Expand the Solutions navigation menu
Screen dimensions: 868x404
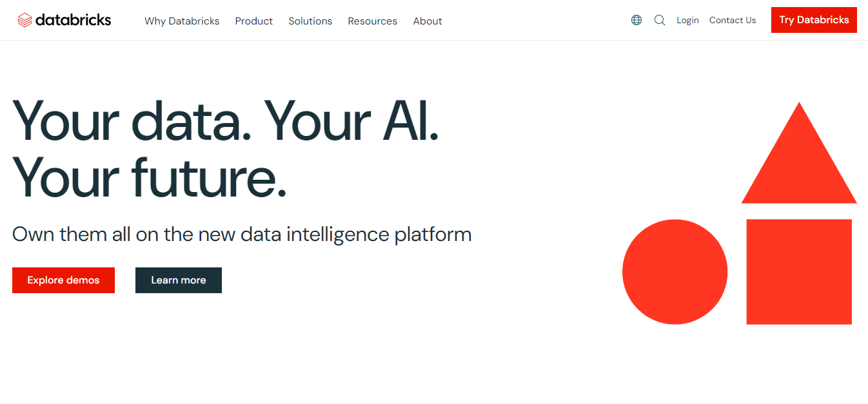(310, 21)
